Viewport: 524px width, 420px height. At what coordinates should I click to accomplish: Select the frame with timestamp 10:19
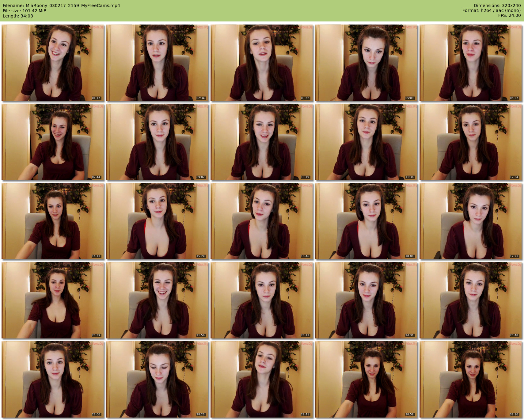coord(262,142)
